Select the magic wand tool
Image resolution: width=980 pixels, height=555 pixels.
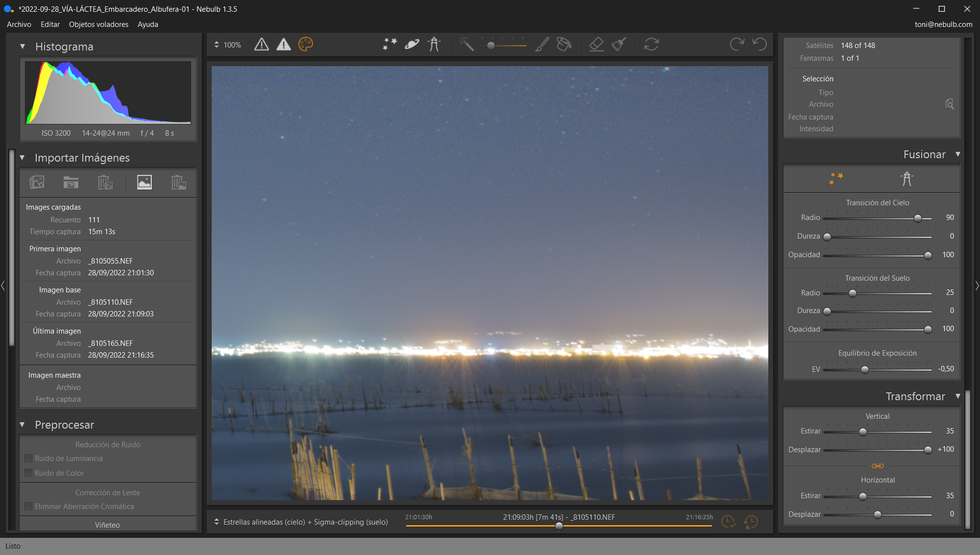pos(466,45)
